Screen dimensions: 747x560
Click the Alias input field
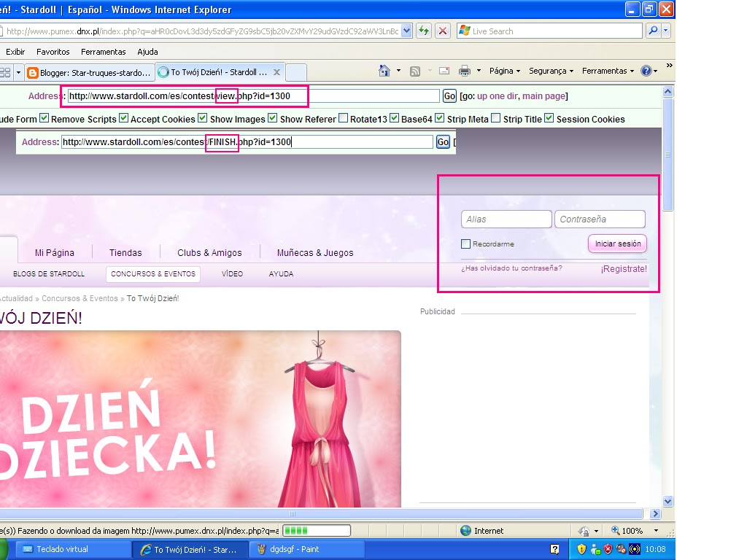[506, 219]
